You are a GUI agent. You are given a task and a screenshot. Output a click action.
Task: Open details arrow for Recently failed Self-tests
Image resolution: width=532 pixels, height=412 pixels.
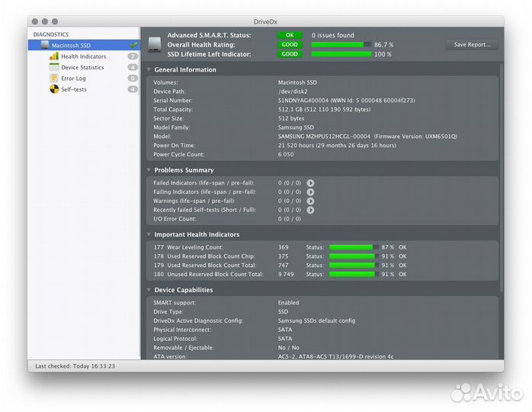tap(310, 210)
